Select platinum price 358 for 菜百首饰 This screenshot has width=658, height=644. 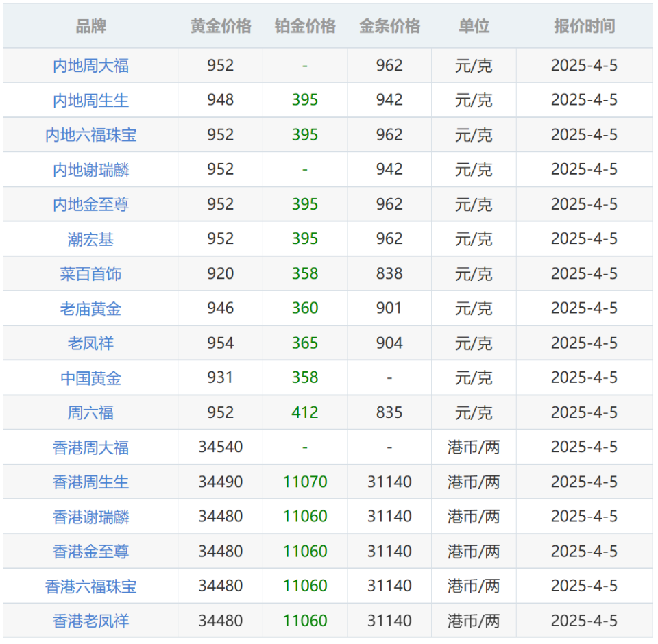click(x=305, y=273)
